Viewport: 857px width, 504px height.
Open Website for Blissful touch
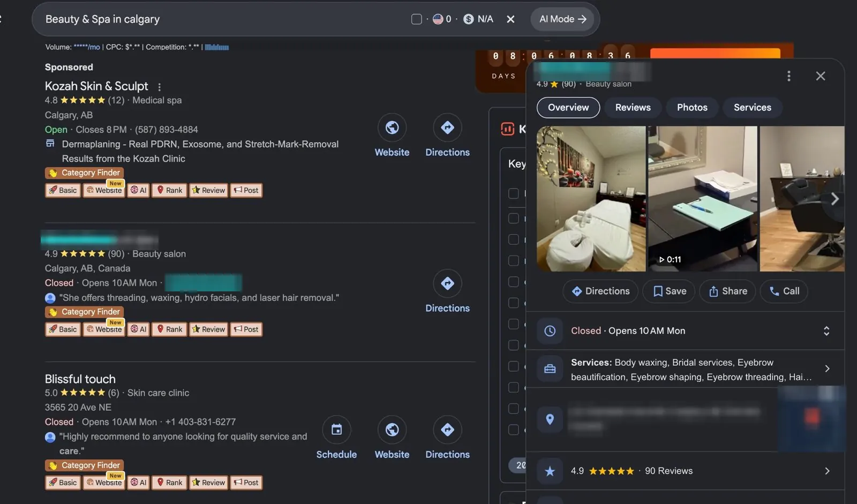392,438
